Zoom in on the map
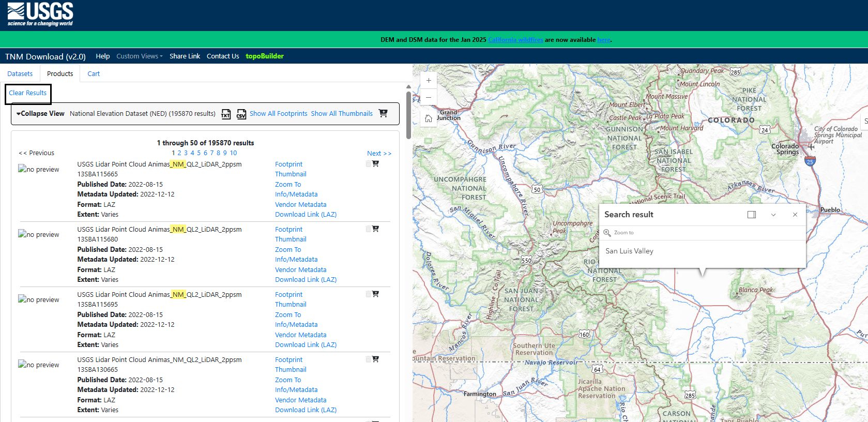Image resolution: width=868 pixels, height=422 pixels. point(429,81)
